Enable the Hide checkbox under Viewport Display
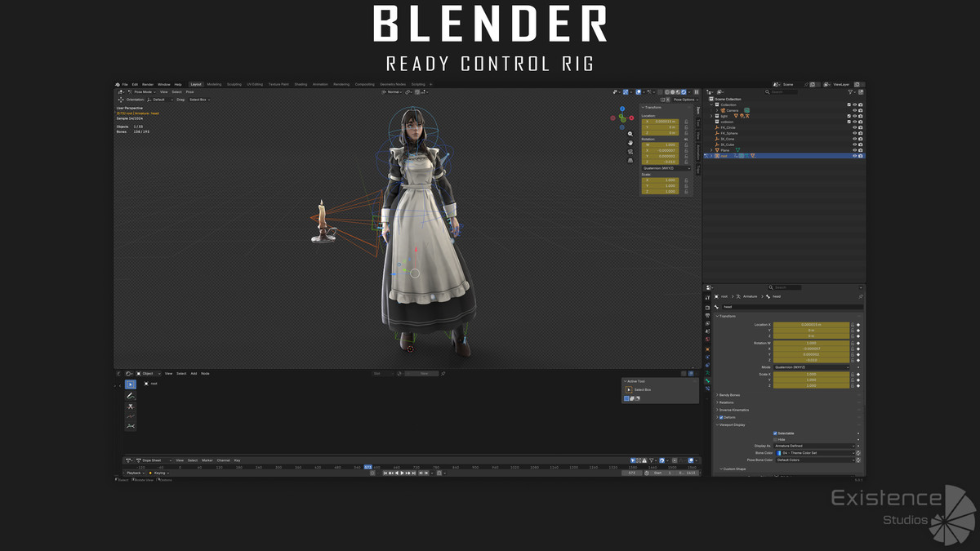 pyautogui.click(x=775, y=439)
